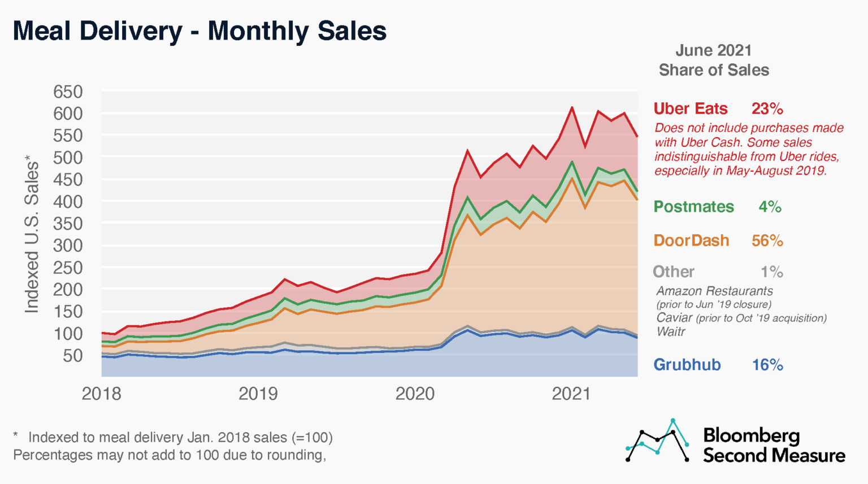The image size is (868, 484).
Task: Click the "Bloomberg Second Measure" wordmark
Action: [774, 445]
